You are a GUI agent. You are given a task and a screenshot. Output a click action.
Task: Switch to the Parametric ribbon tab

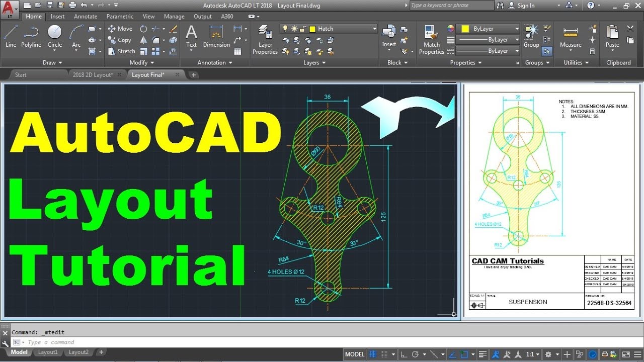click(x=120, y=16)
